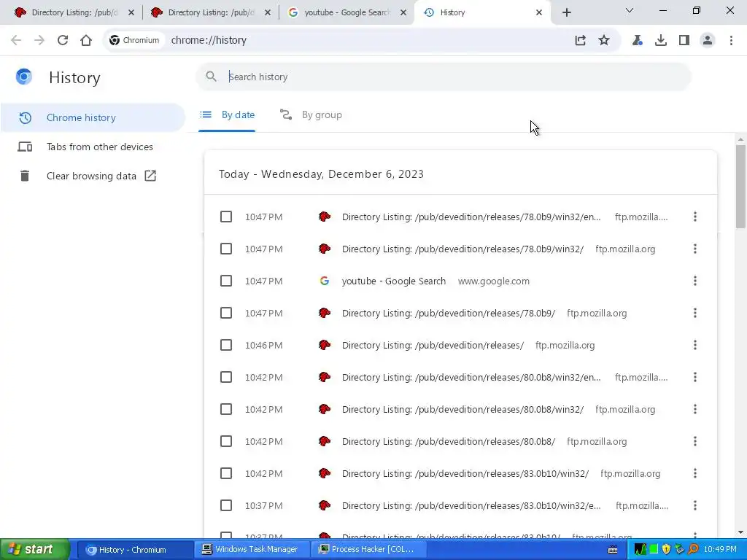Open the /pub/devedition/releases/ history link
This screenshot has height=560, width=747.
433,345
